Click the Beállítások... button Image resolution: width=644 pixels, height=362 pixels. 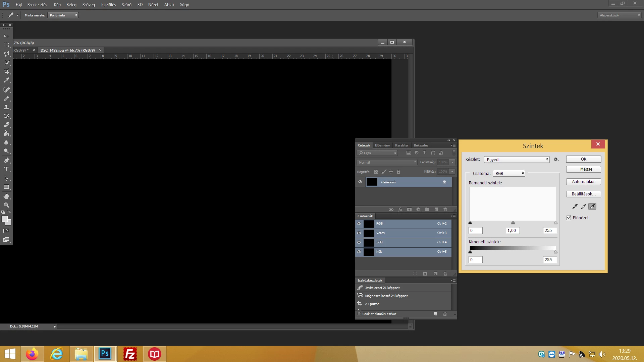pyautogui.click(x=583, y=194)
